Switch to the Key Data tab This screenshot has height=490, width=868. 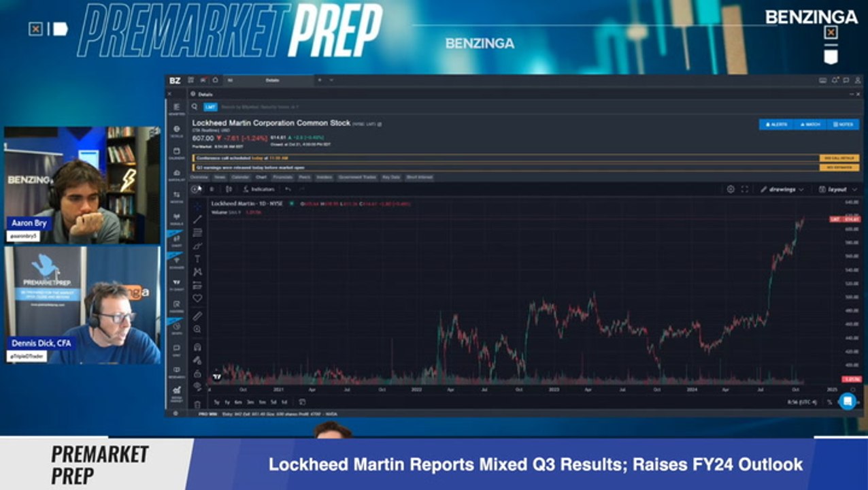click(391, 177)
